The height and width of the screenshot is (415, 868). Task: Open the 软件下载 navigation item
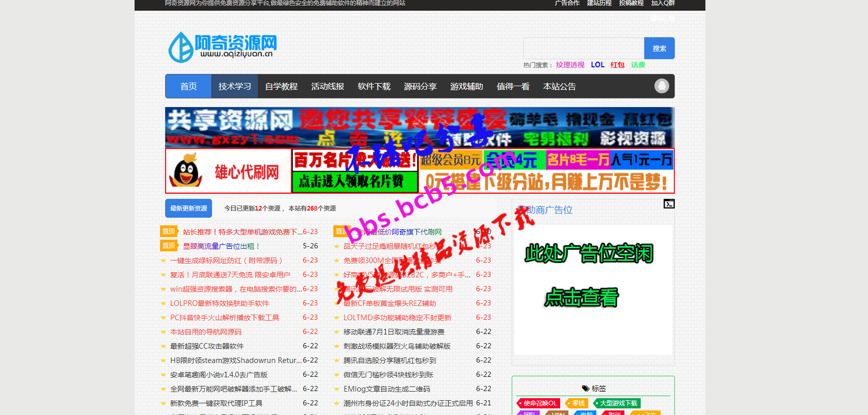374,86
